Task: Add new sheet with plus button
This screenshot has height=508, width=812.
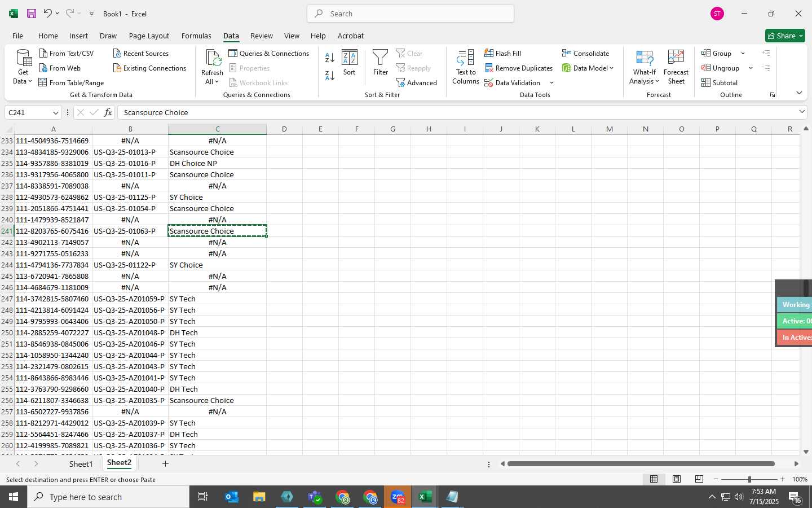Action: pos(165,463)
